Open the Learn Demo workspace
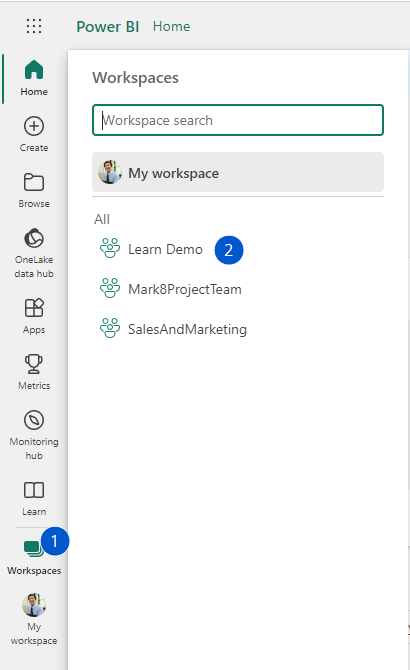 point(165,249)
